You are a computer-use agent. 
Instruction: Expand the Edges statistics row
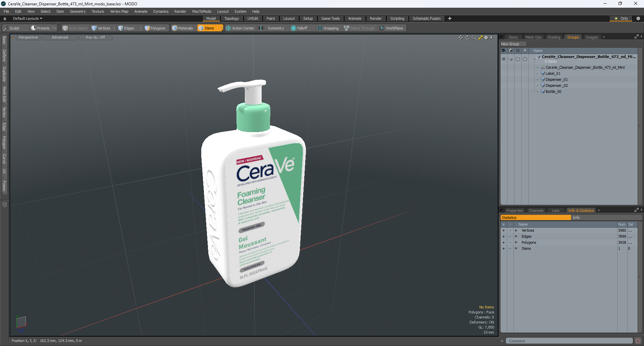coord(516,236)
